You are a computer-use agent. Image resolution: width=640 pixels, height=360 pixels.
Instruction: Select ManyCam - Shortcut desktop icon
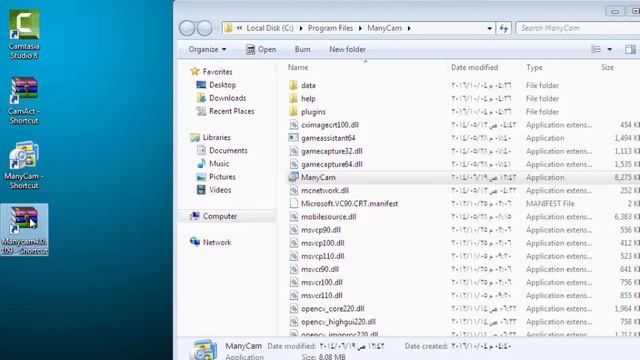click(x=24, y=165)
